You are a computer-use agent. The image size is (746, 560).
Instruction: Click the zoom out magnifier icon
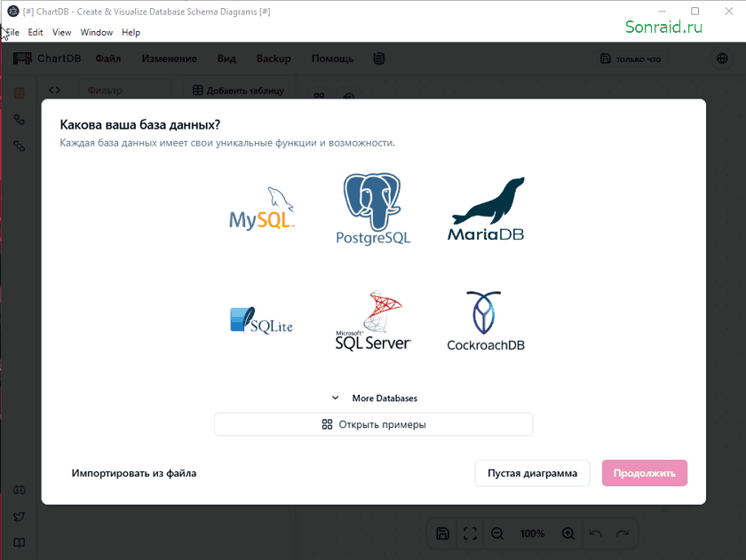[497, 533]
